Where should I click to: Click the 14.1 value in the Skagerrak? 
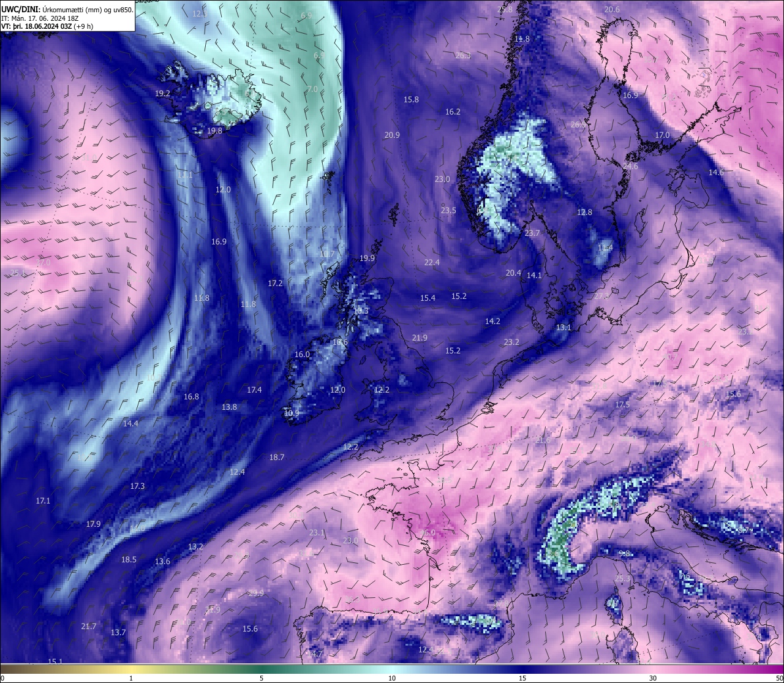click(x=534, y=275)
